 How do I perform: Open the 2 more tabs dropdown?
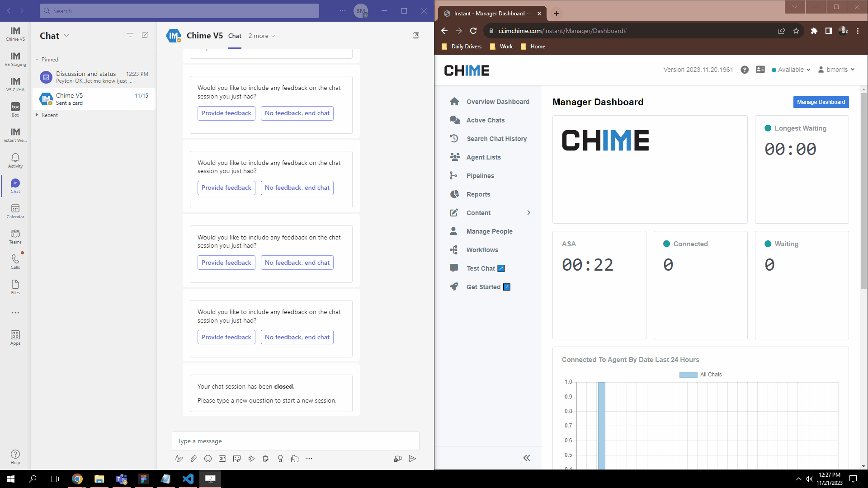click(262, 36)
